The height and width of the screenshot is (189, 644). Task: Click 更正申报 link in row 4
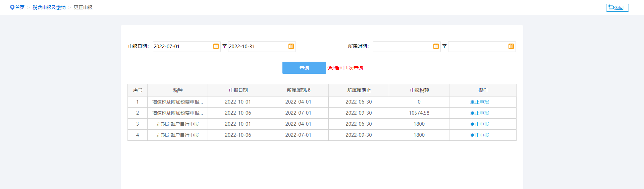pos(479,135)
